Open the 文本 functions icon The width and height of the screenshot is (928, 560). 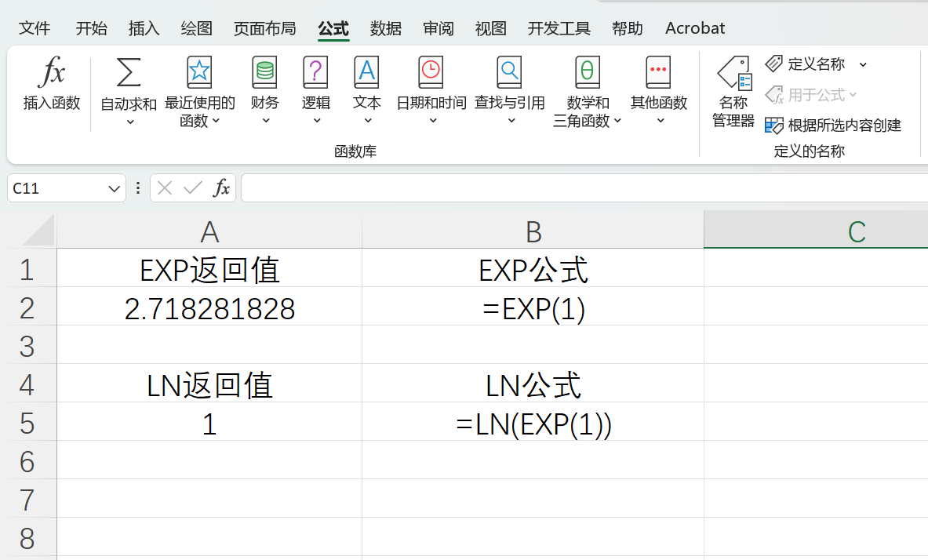click(x=366, y=72)
